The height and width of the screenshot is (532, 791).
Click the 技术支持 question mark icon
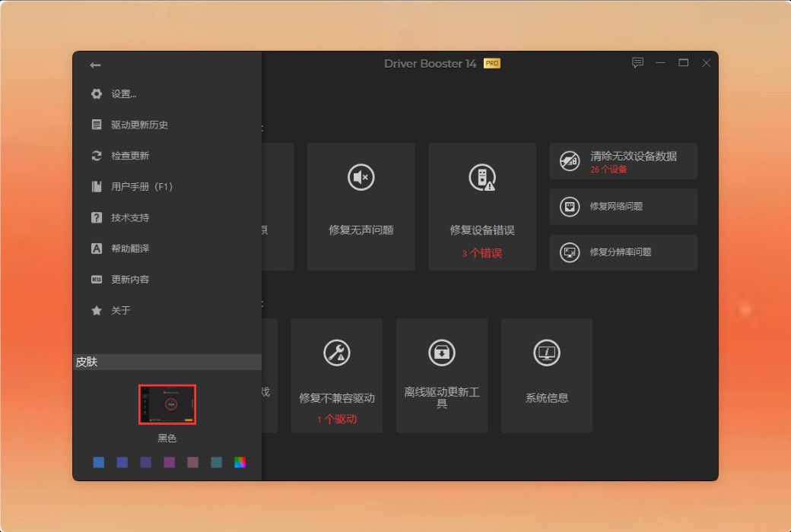tap(97, 217)
